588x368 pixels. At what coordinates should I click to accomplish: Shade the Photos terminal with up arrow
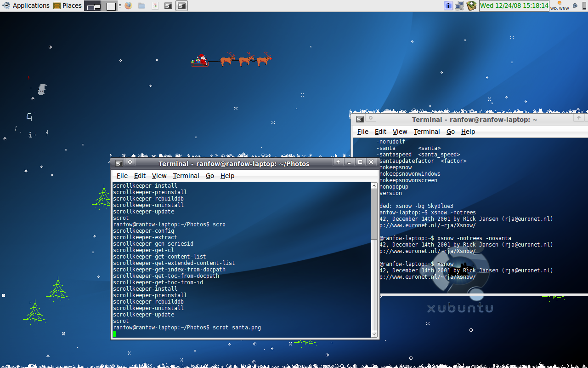(338, 162)
